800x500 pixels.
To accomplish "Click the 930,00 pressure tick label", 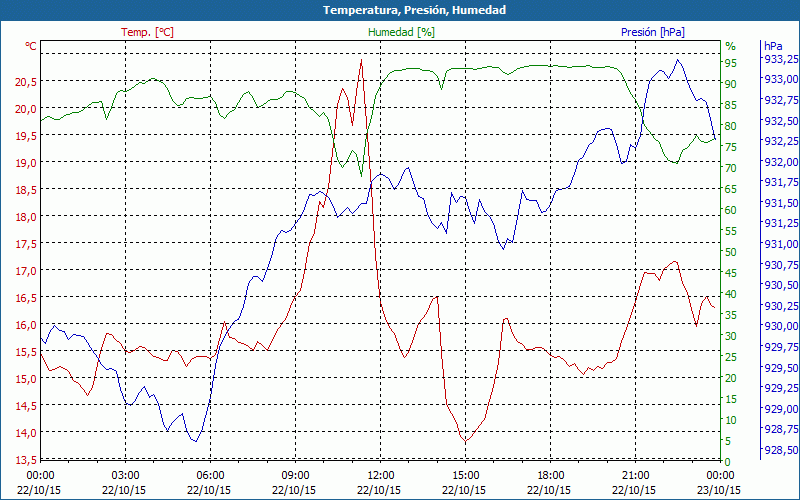I will click(781, 327).
